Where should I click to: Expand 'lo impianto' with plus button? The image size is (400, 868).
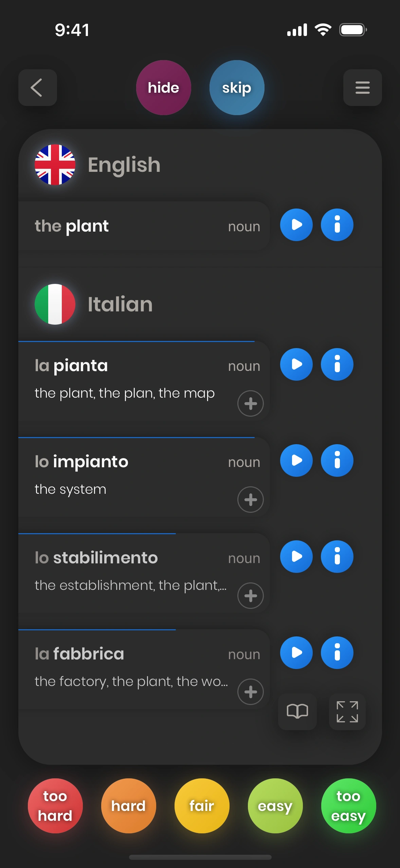[x=250, y=500]
